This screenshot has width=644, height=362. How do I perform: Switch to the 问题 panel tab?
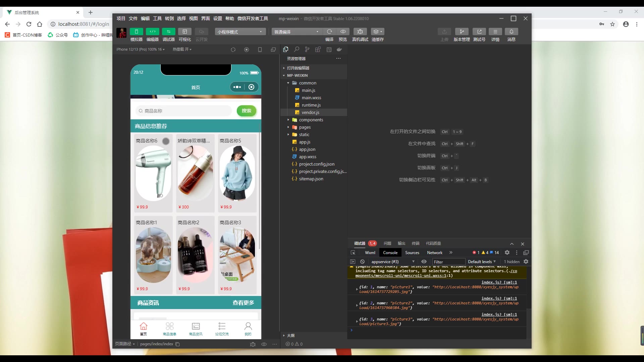click(x=387, y=243)
